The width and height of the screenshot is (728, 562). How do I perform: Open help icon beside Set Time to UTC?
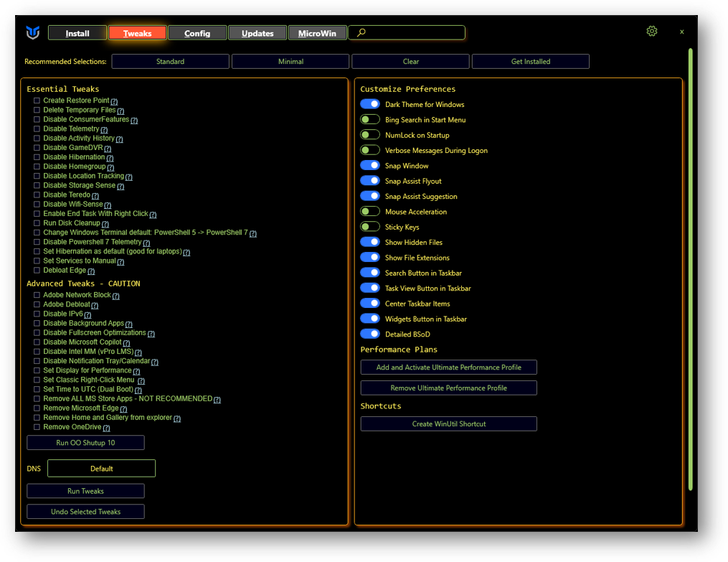coord(138,390)
